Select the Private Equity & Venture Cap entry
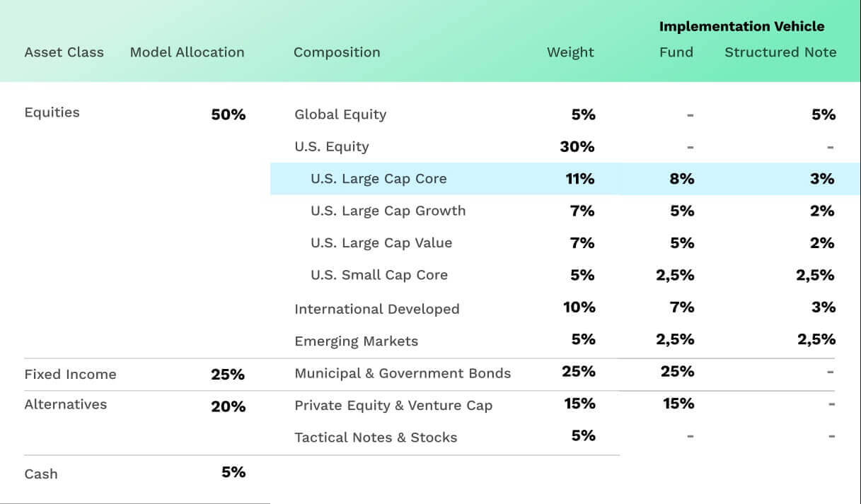 393,406
